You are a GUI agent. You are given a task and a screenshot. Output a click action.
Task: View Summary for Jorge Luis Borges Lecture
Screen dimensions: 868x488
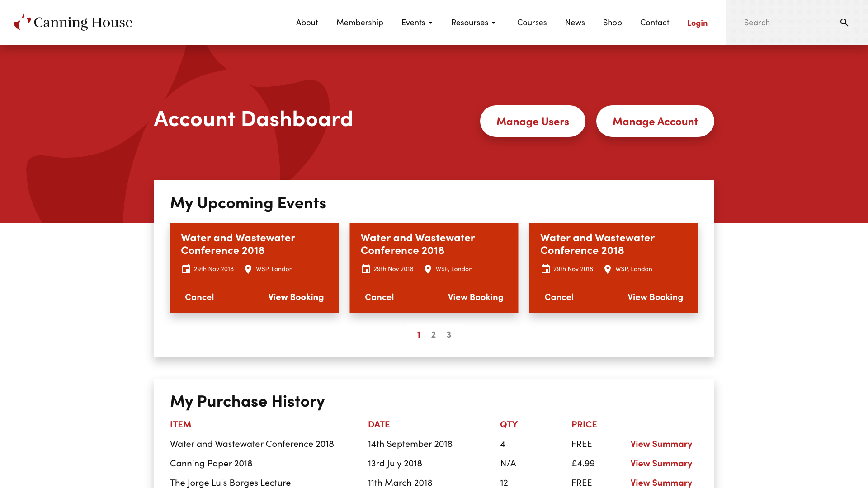click(661, 483)
